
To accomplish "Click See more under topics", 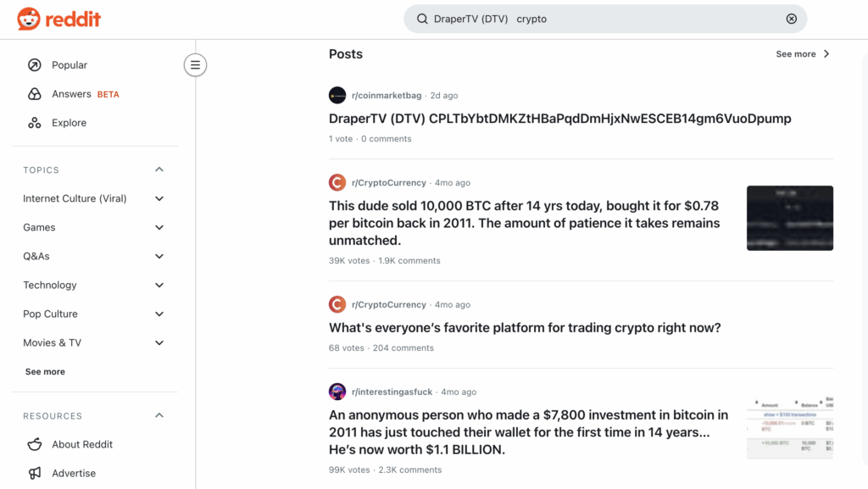I will [x=45, y=371].
